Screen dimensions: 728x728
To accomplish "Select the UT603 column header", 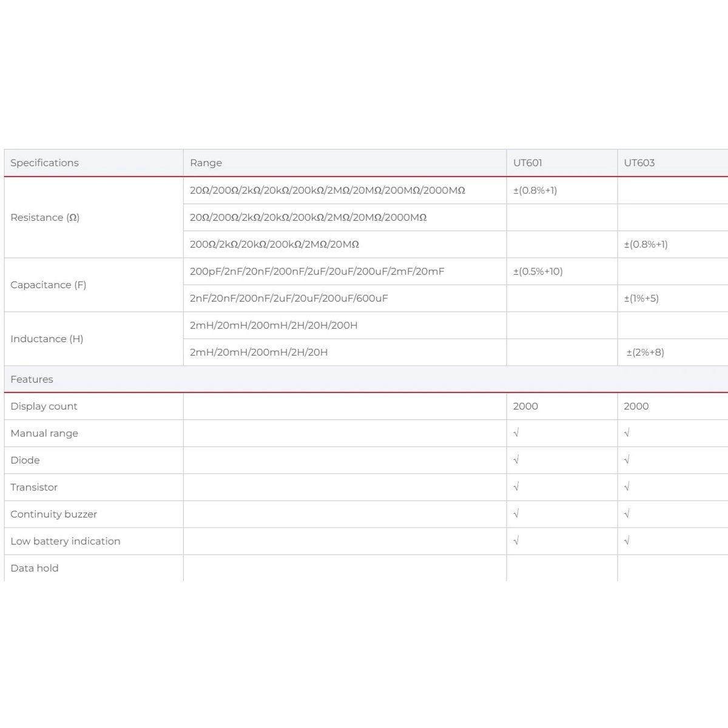I will 639,163.
